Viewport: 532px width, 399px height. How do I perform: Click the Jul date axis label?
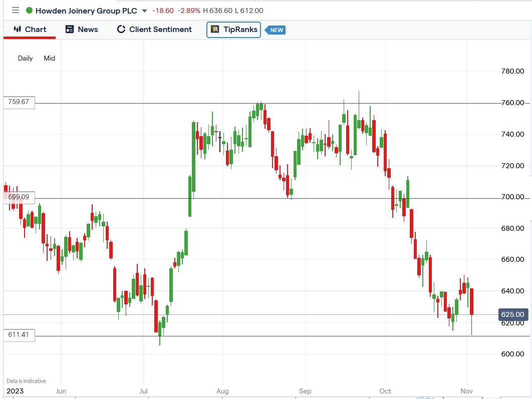(x=143, y=391)
